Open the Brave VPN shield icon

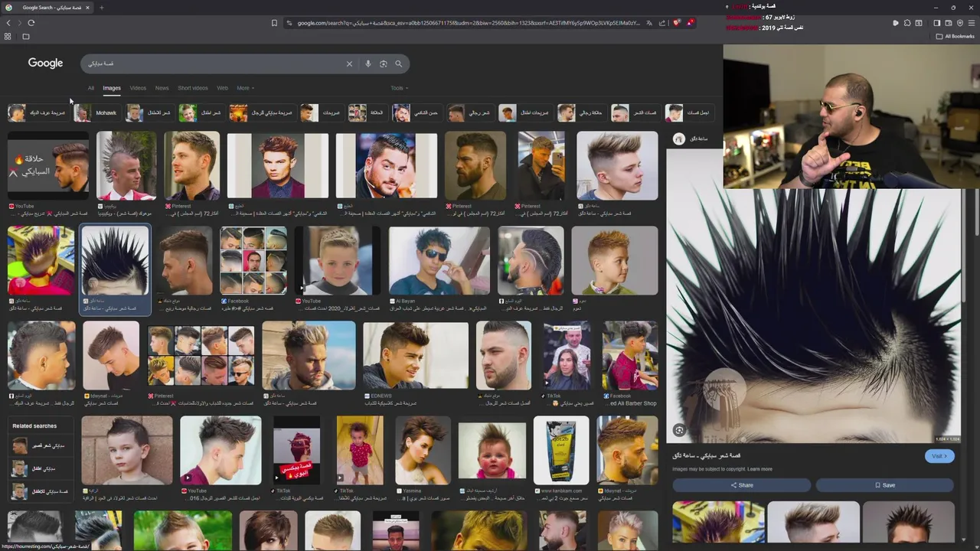(x=960, y=23)
